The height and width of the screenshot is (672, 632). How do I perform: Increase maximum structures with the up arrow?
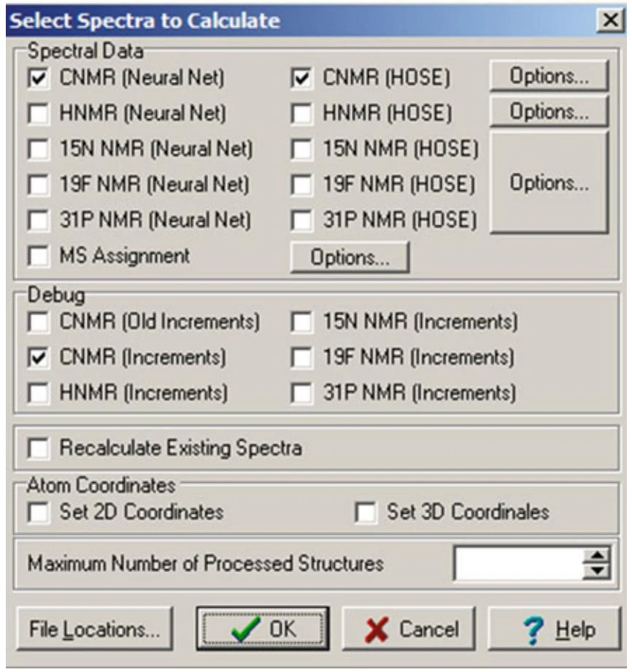click(x=597, y=555)
